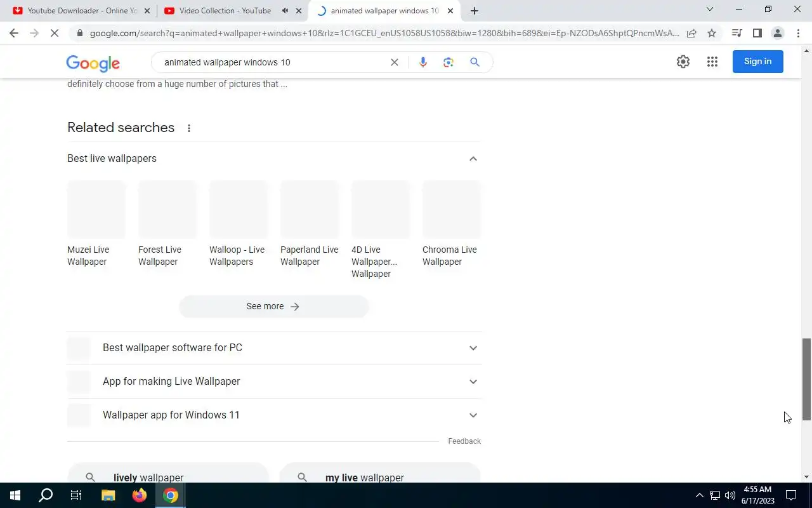Image resolution: width=812 pixels, height=508 pixels.
Task: Open Forest Live Wallpaper thumbnail
Action: (167, 210)
